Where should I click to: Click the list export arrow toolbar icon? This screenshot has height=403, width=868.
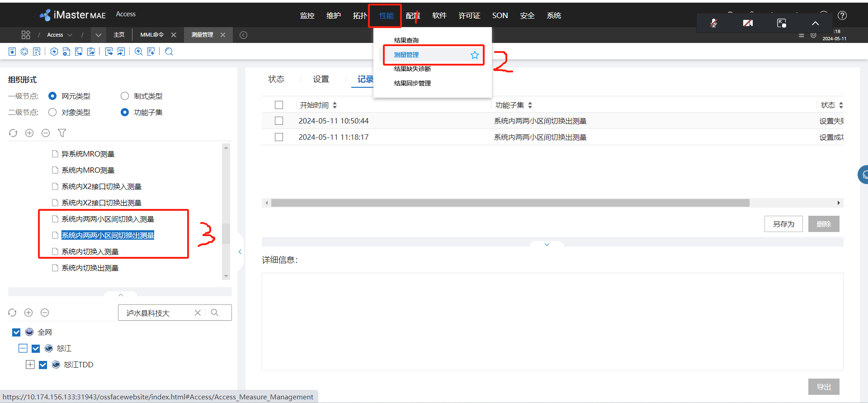pos(109,52)
